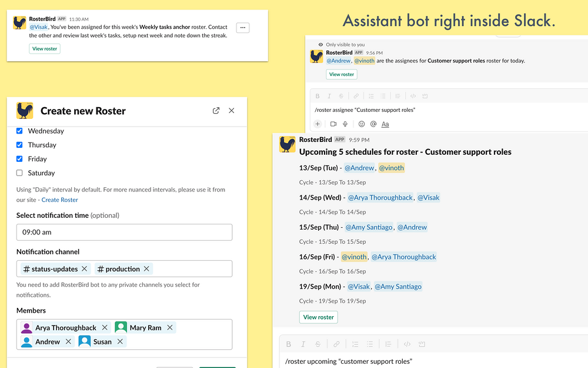Toggle inline code in lower composer
The height and width of the screenshot is (368, 588).
pyautogui.click(x=407, y=344)
